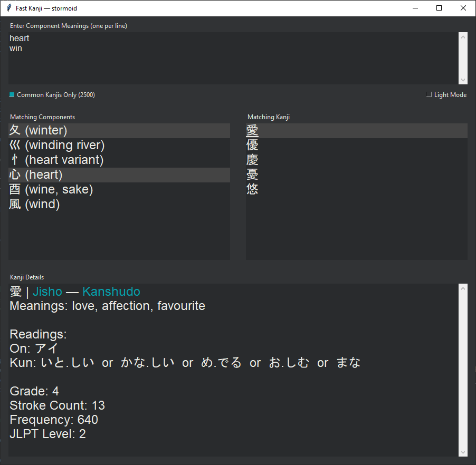Open the Jisho link for 愛
Viewport: 476px width, 465px height.
click(x=47, y=292)
